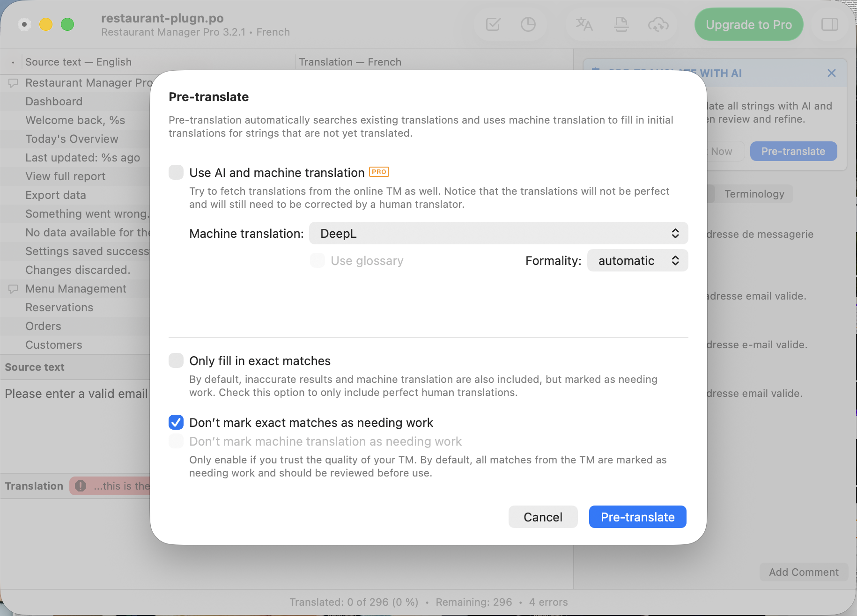This screenshot has width=857, height=616.
Task: Click the 4 errors status text
Action: click(548, 602)
